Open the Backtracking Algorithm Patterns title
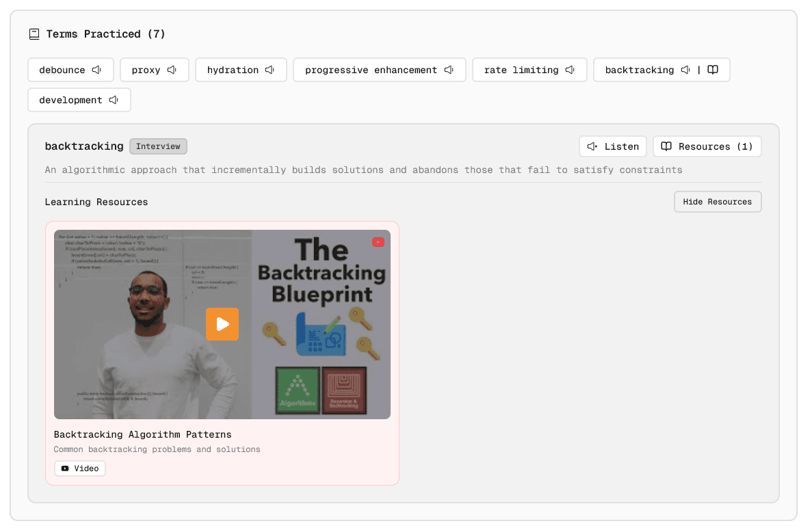 [x=142, y=435]
